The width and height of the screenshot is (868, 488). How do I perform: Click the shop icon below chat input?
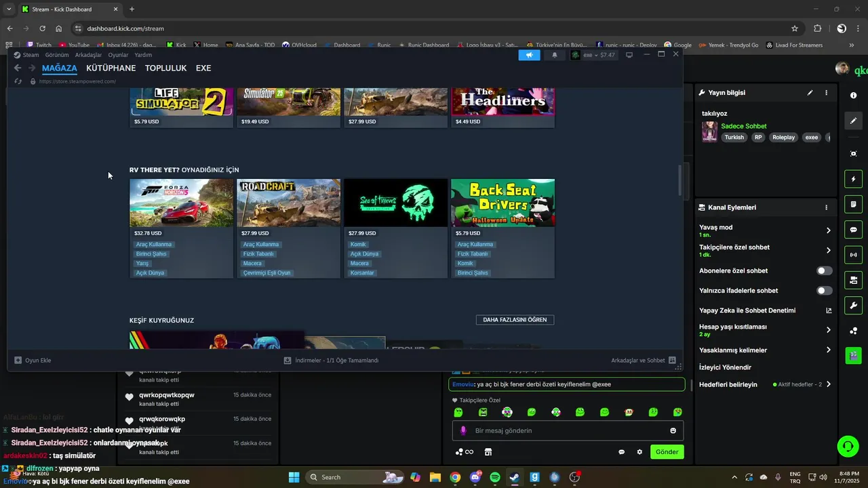click(488, 452)
